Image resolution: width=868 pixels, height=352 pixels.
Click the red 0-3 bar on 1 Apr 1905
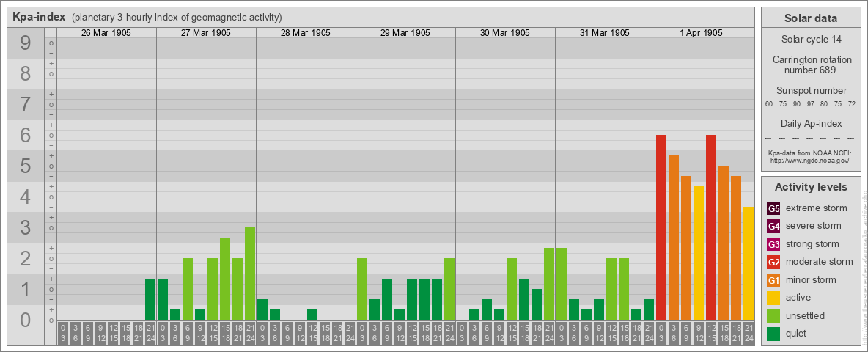(661, 228)
